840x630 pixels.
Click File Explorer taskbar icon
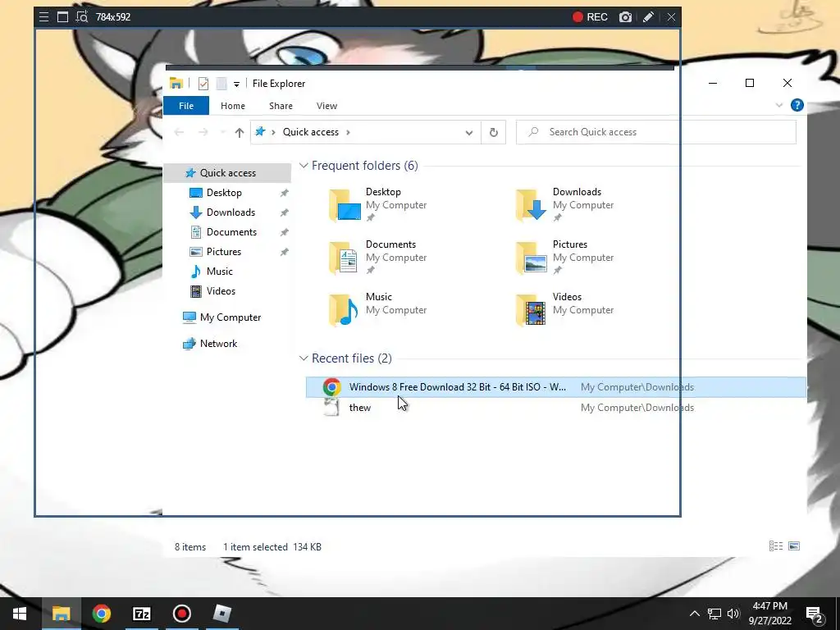pyautogui.click(x=61, y=614)
